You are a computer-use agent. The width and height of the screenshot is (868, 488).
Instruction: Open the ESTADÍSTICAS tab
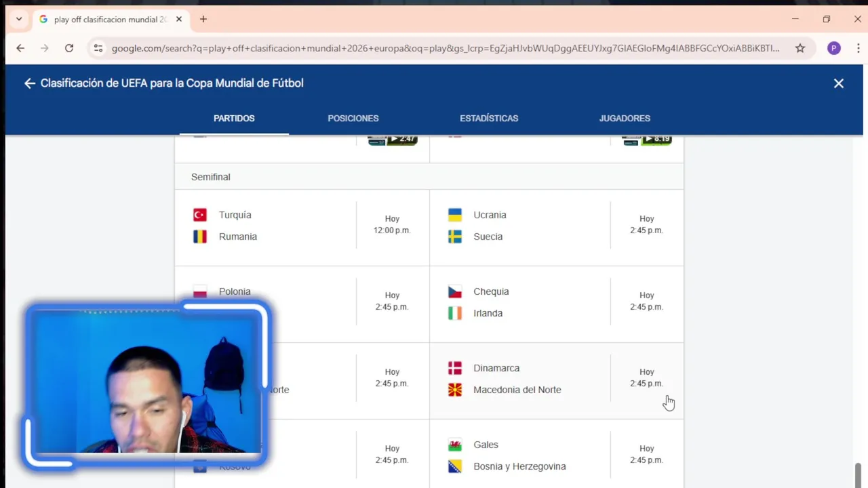click(489, 118)
